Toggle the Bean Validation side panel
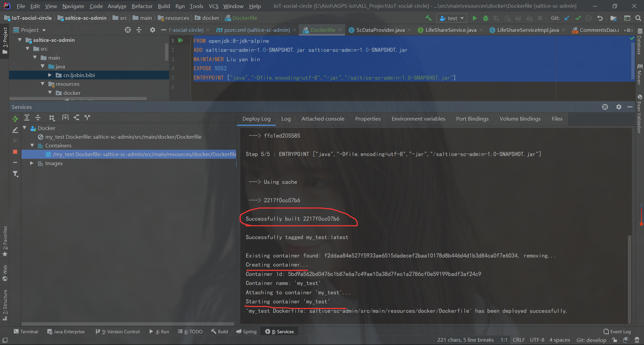 click(x=640, y=114)
